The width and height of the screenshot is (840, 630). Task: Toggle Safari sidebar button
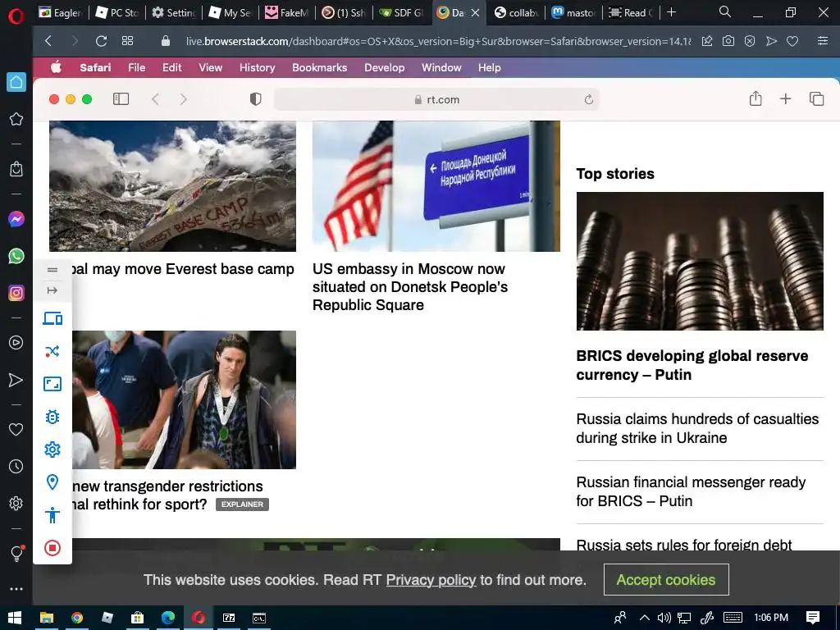(x=121, y=99)
